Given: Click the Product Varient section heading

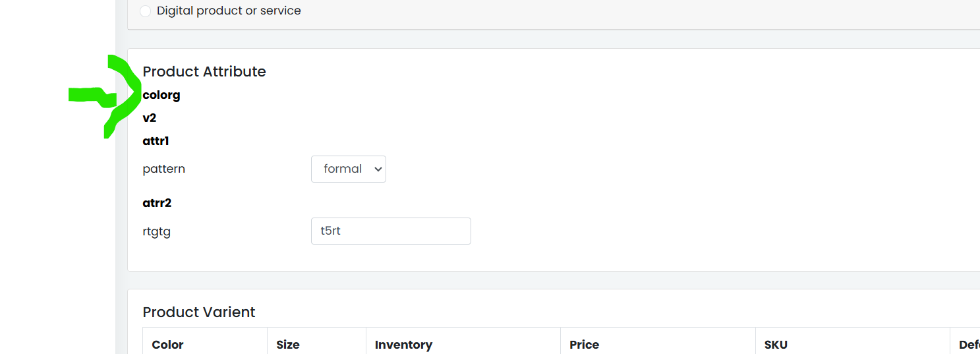Looking at the screenshot, I should point(199,312).
